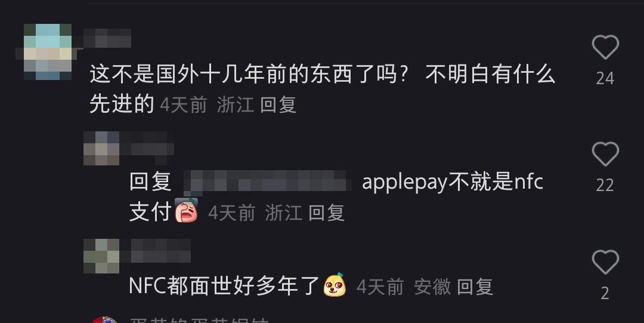The image size is (644, 323).
Task: Open the third commenter's blurred username
Action: coord(161,251)
